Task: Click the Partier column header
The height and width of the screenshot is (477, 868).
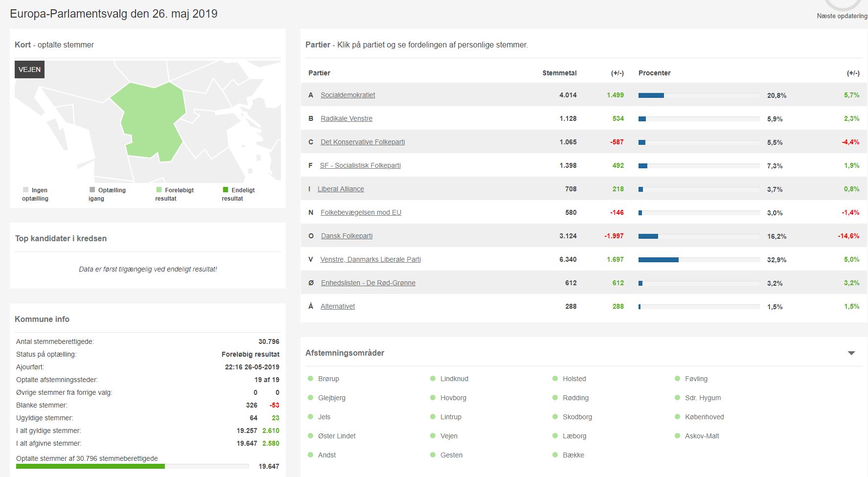Action: pos(319,73)
